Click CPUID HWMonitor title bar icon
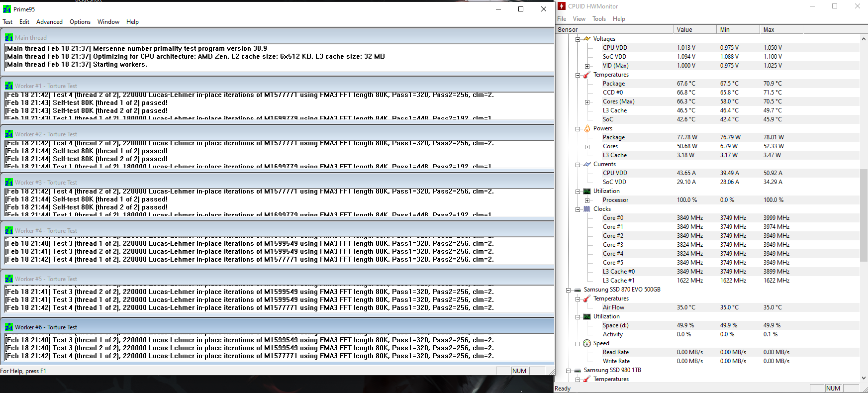868x393 pixels. click(562, 6)
